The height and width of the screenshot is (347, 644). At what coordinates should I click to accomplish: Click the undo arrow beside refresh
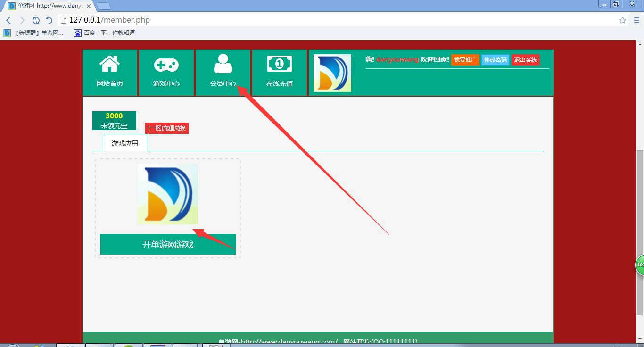coord(49,20)
